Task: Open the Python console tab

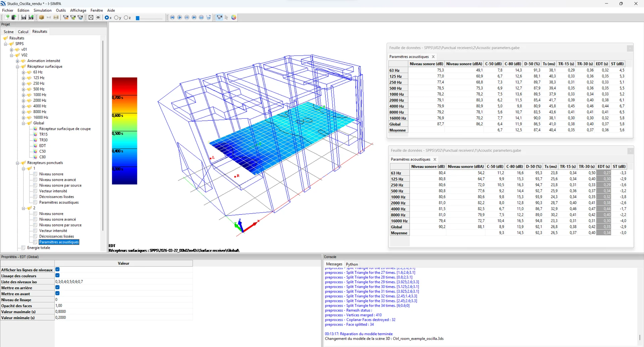Action: (x=352, y=264)
